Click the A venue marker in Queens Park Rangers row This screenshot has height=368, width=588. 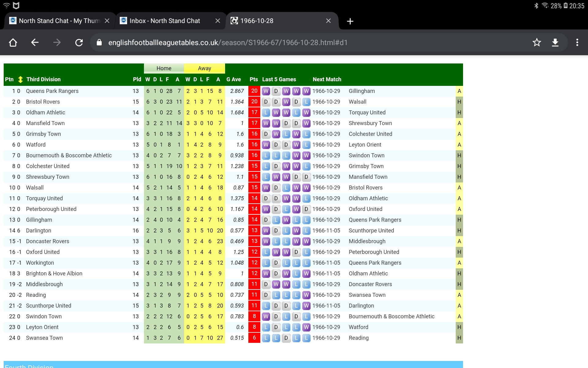[459, 91]
